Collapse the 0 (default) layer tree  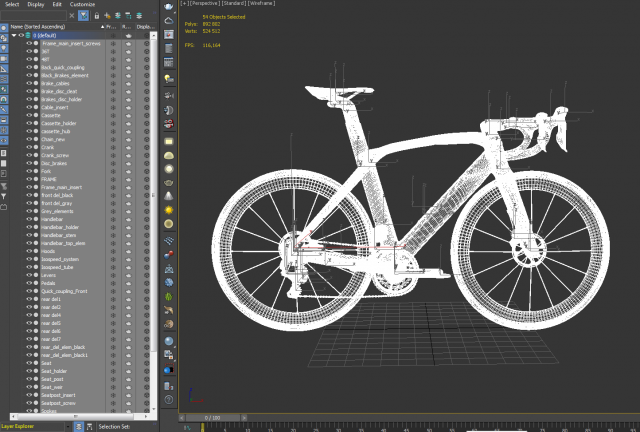coord(14,36)
